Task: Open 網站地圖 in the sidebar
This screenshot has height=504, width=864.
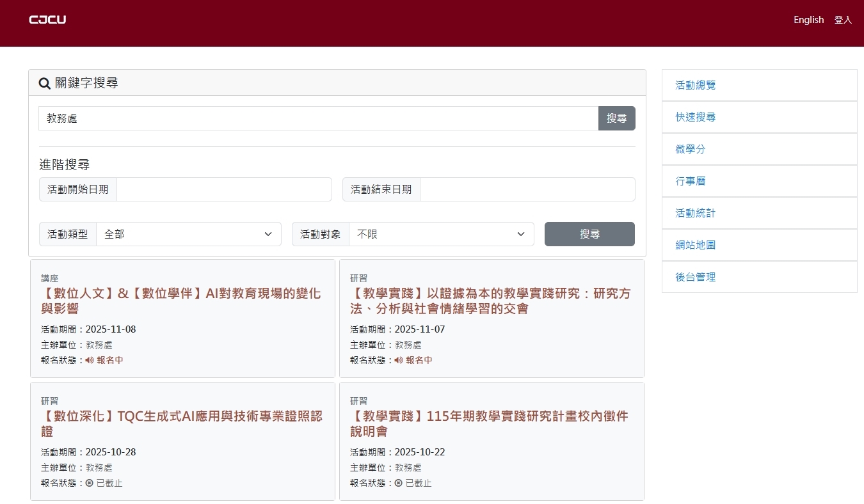Action: (696, 245)
